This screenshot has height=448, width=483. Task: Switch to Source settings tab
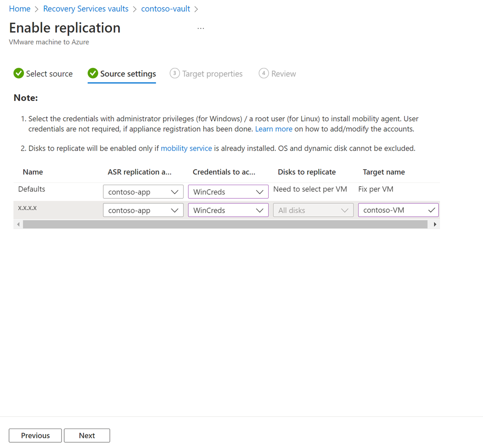[x=122, y=74]
